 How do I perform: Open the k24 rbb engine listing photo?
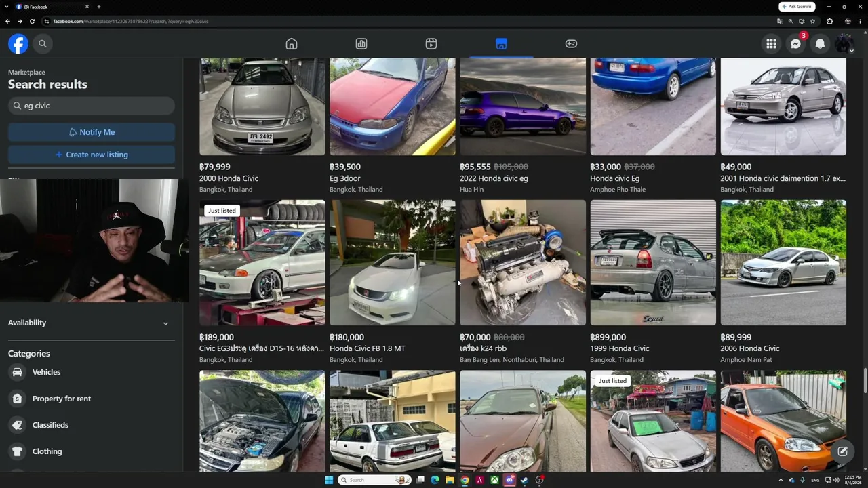click(523, 262)
